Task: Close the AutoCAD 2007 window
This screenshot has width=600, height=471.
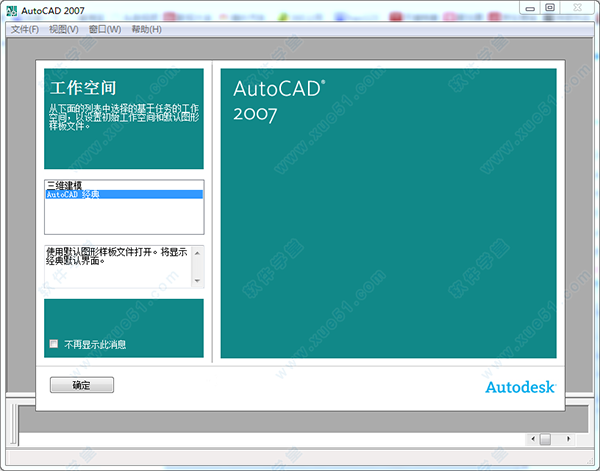Action: pyautogui.click(x=577, y=8)
